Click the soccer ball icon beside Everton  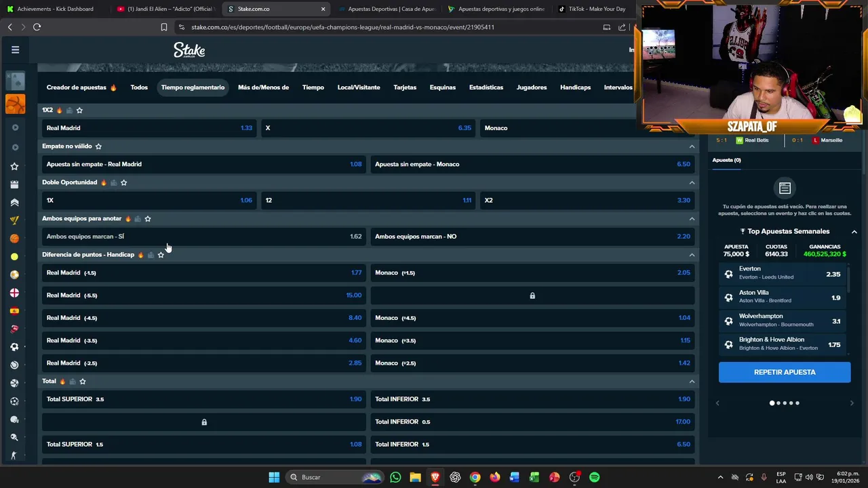(x=728, y=274)
